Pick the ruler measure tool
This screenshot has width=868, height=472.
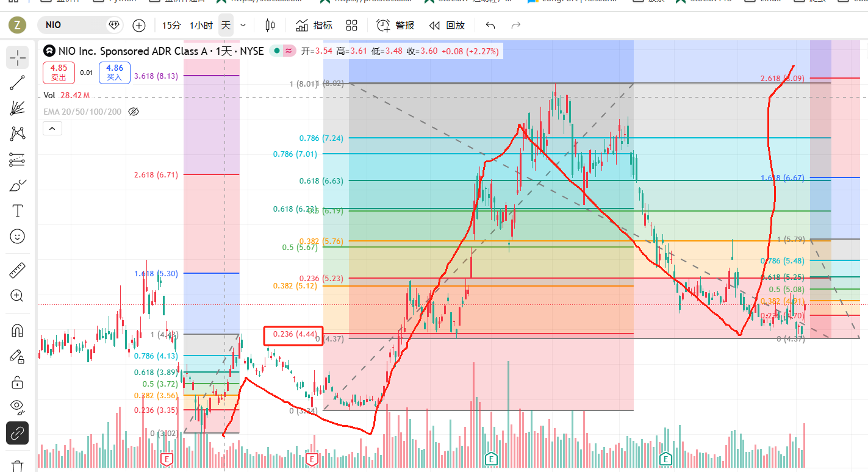pos(18,270)
